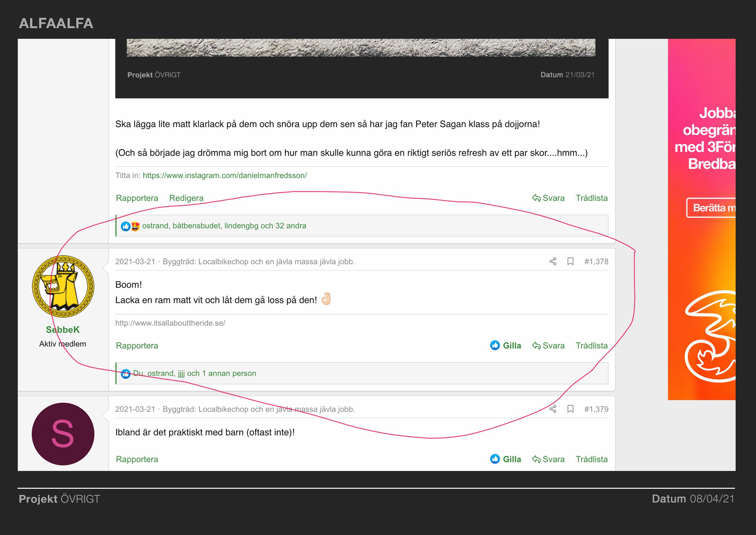Bookmark post #1,379
756x535 pixels.
(570, 409)
